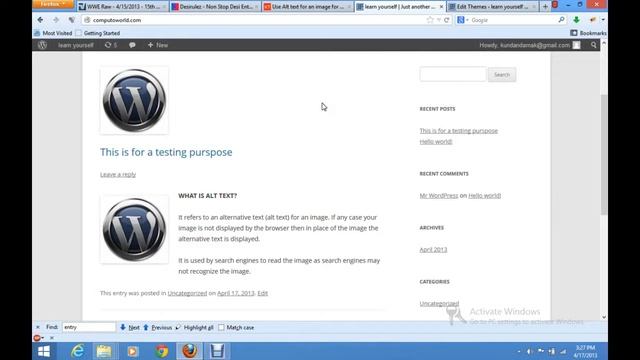Launch Internet Explorer from the taskbar
Screen dimensions: 640x360
(x=77, y=351)
